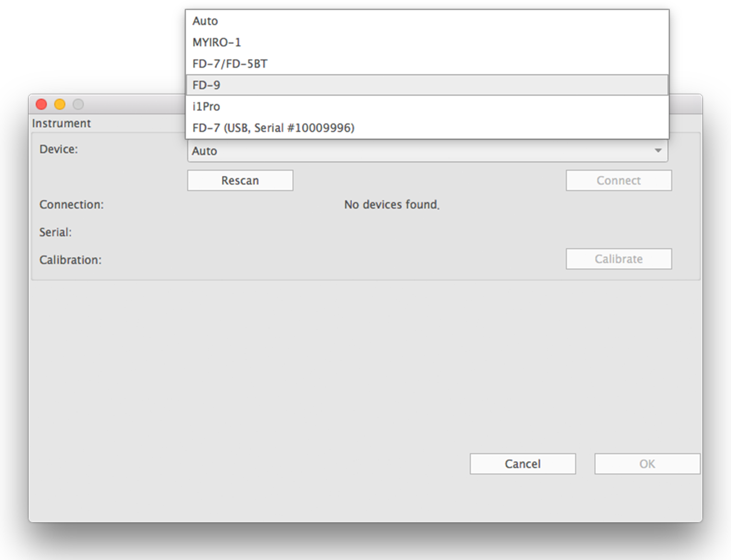Viewport: 731px width, 560px height.
Task: Click the Connection label
Action: [71, 205]
